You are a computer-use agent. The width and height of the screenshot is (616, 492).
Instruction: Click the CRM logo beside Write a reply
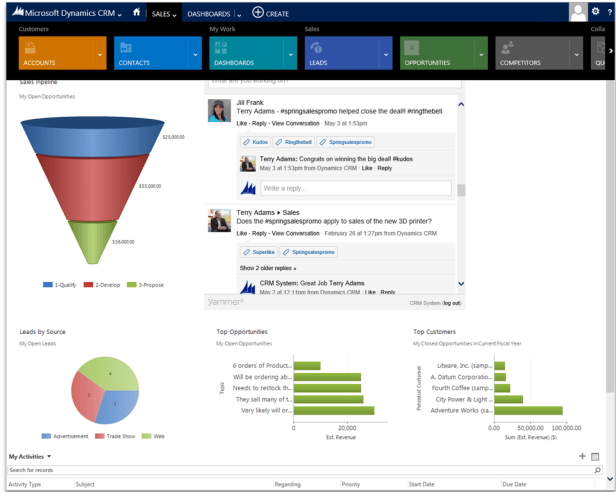pyautogui.click(x=248, y=188)
